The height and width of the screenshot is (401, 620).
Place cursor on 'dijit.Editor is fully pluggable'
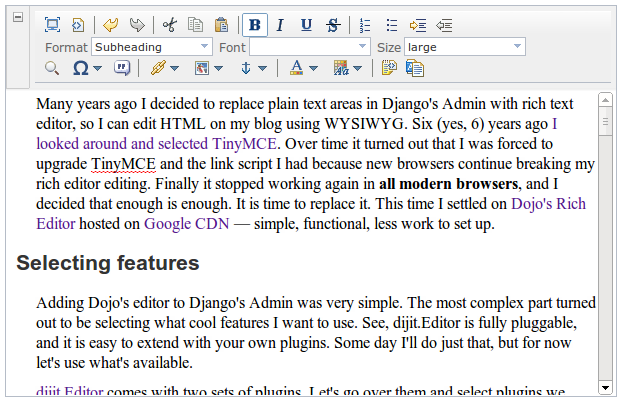pyautogui.click(x=485, y=323)
